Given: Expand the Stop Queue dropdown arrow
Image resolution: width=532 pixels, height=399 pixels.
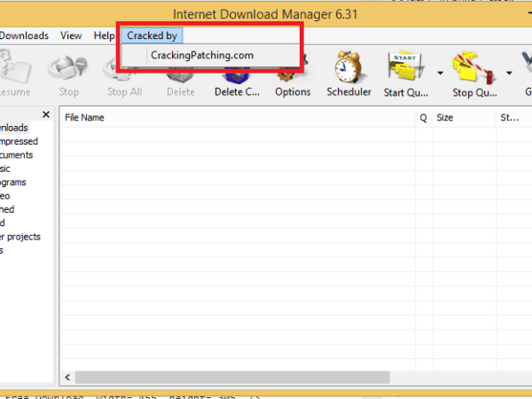Looking at the screenshot, I should (509, 73).
